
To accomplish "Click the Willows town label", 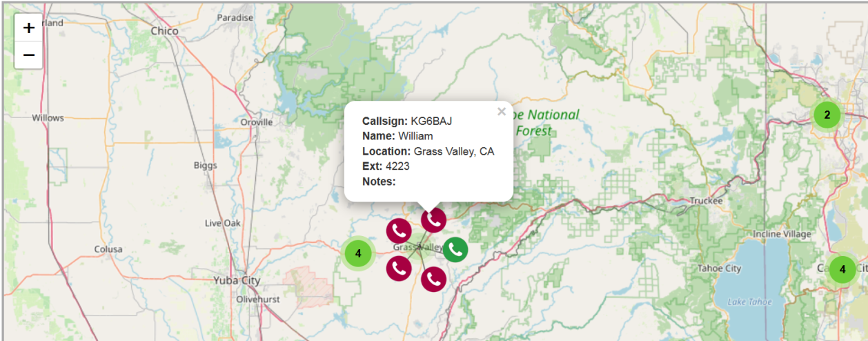I will tap(48, 118).
